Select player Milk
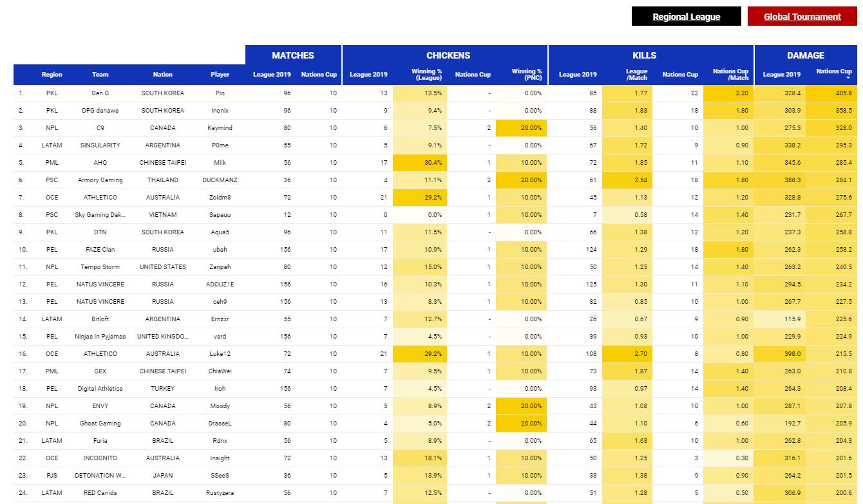Viewport: 863px width, 504px height. coord(220,163)
